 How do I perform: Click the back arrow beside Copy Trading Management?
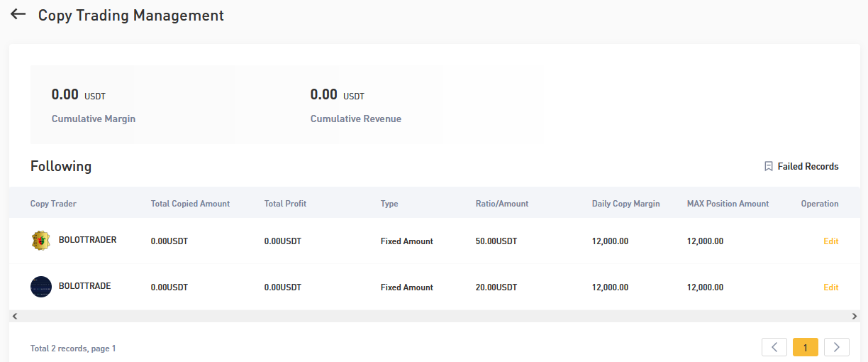click(18, 14)
